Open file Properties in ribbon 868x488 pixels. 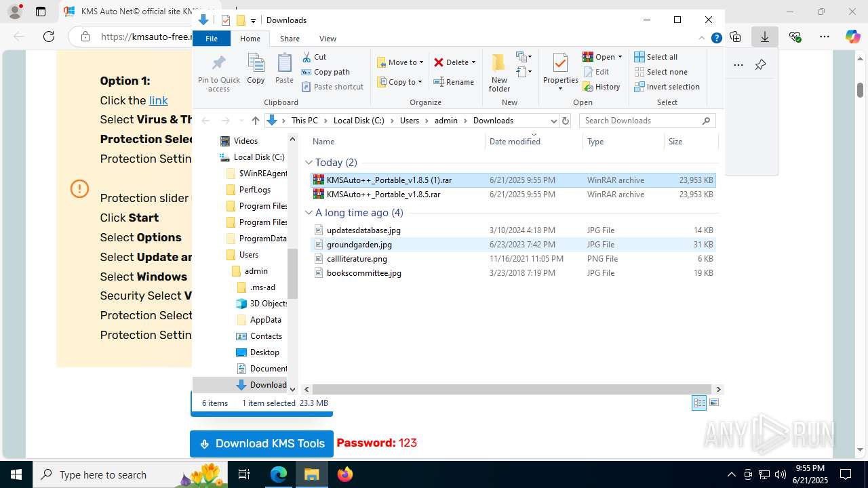(560, 72)
